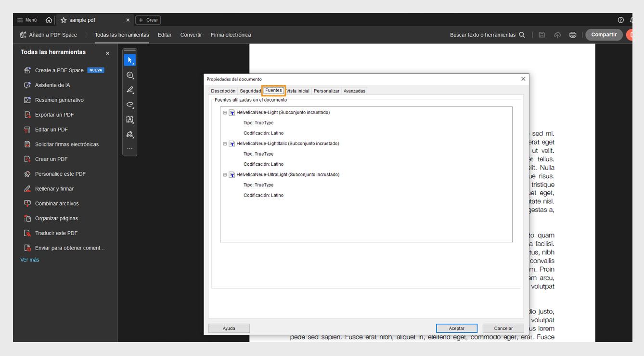Select HelveticaNeue-UltraLight (Subconjunto incrustado) row
The image size is (644, 356).
click(288, 175)
